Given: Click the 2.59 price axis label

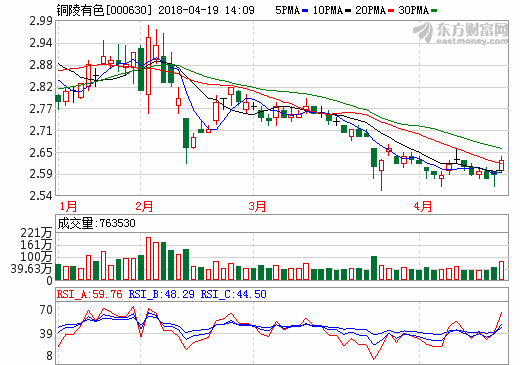Looking at the screenshot, I should point(41,174).
